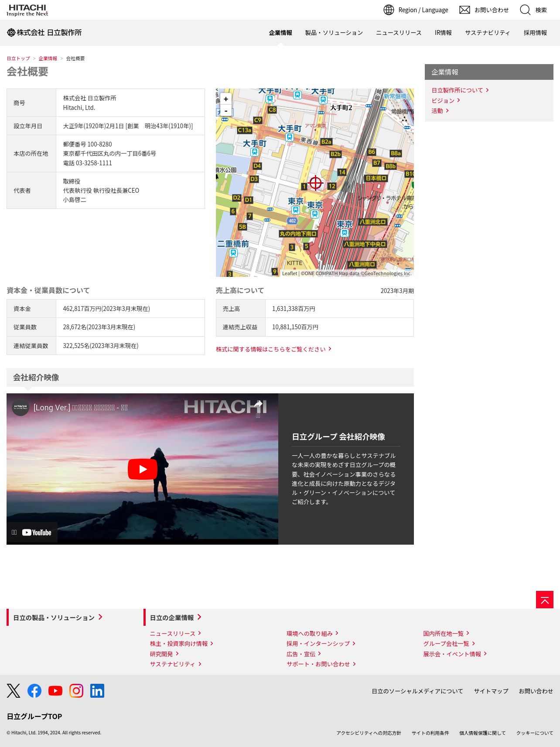560x747 pixels.
Task: Open 株主・投資家向け情報 footer link
Action: pos(181,644)
